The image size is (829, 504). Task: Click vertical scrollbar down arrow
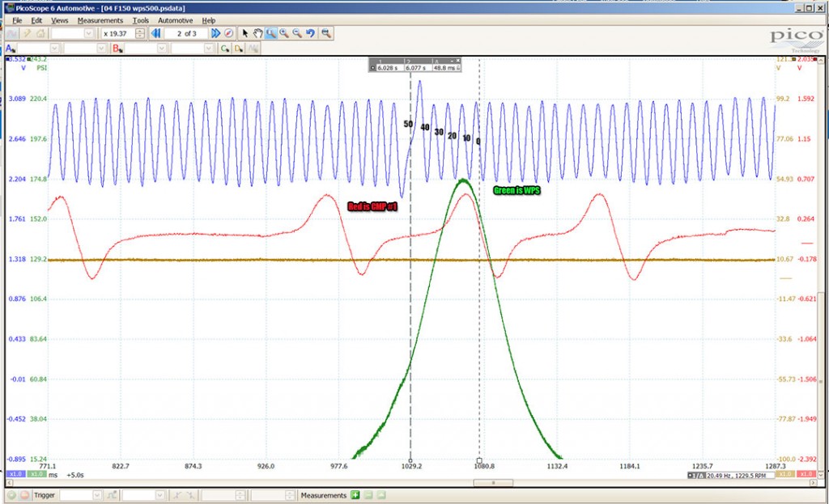[x=823, y=474]
